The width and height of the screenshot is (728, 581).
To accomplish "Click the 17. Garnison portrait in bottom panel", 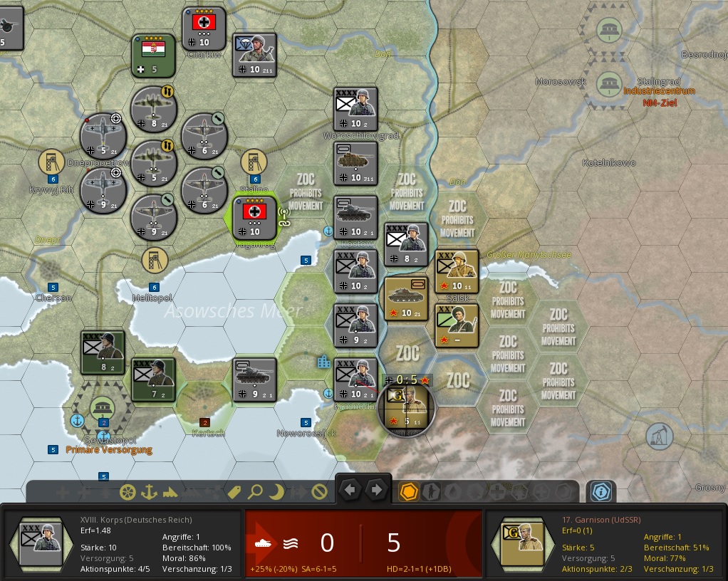I will 522,544.
